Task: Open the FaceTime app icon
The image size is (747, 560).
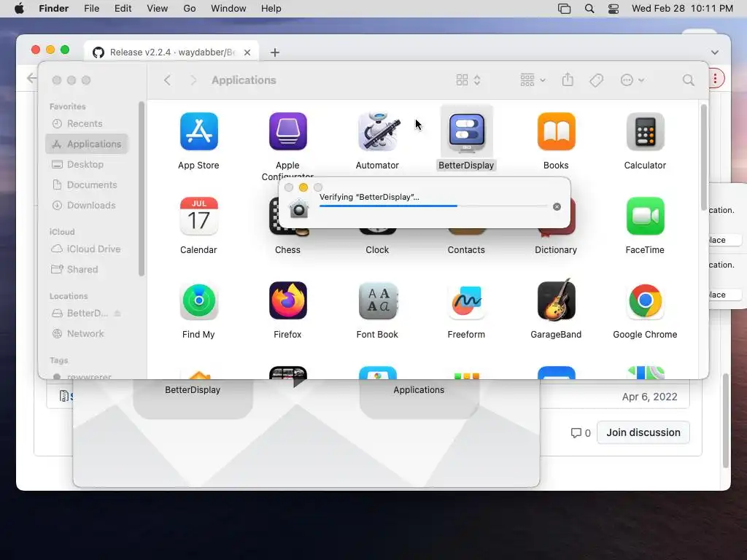Action: [645, 216]
